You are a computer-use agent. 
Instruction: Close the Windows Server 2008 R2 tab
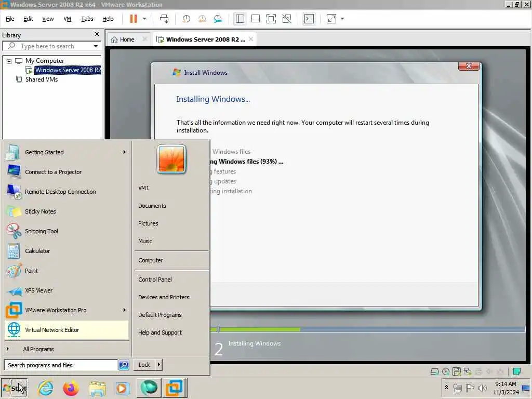pos(251,39)
